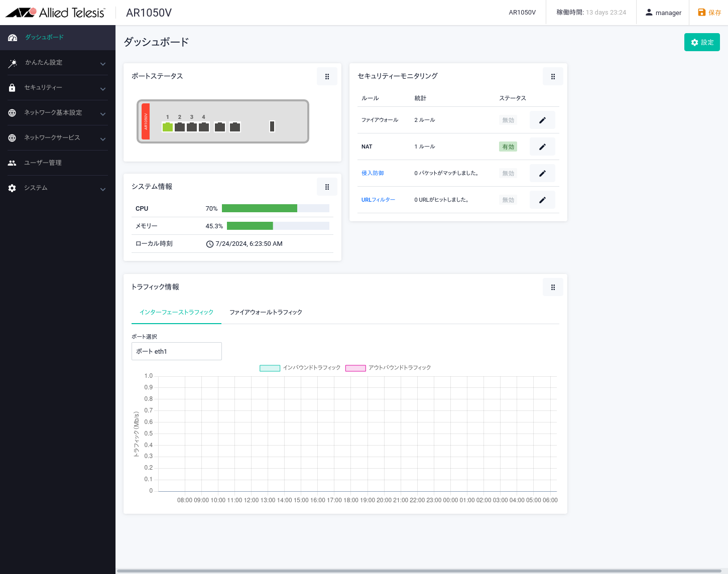Toggle outbound traffic legend on the chart
Viewport: 728px width, 574px height.
pyautogui.click(x=355, y=368)
